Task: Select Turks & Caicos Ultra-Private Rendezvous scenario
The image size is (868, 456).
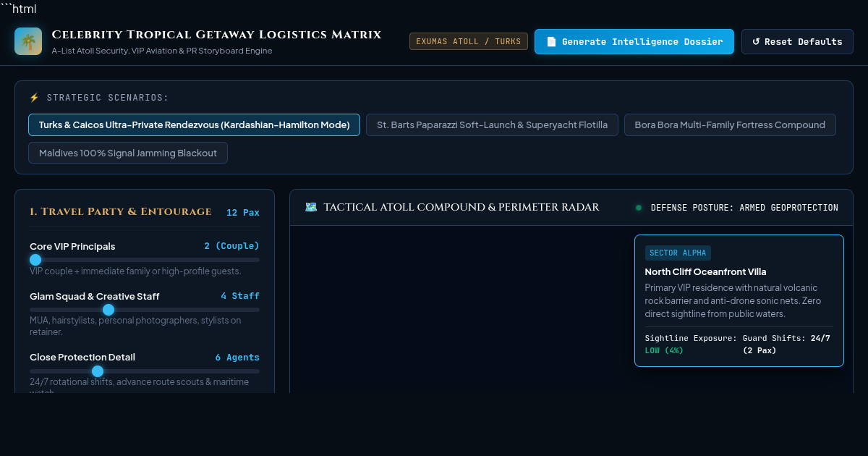Action: 194,124
